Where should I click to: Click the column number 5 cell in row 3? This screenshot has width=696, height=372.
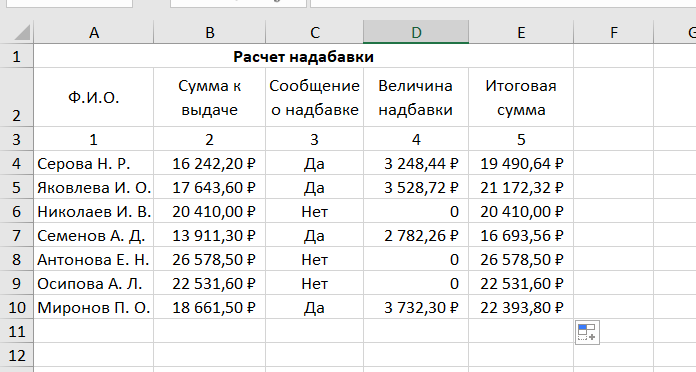(521, 139)
